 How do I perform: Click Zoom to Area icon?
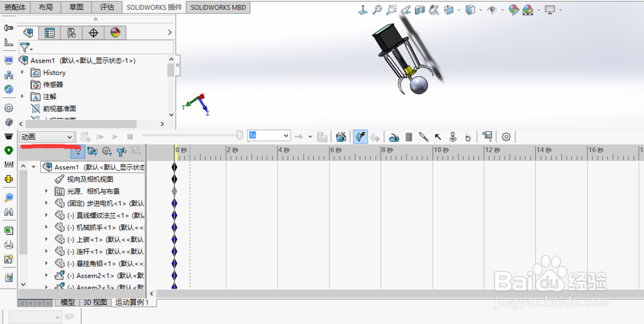tap(392, 10)
